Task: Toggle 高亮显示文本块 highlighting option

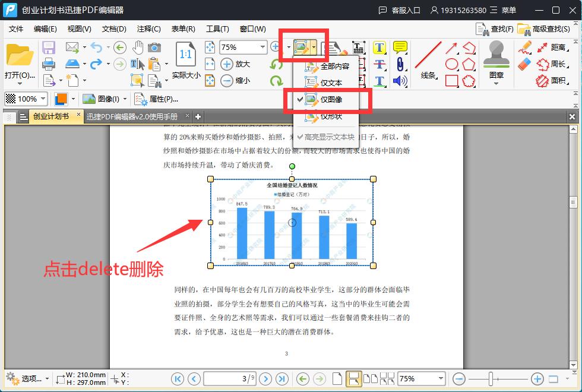Action: pos(330,137)
